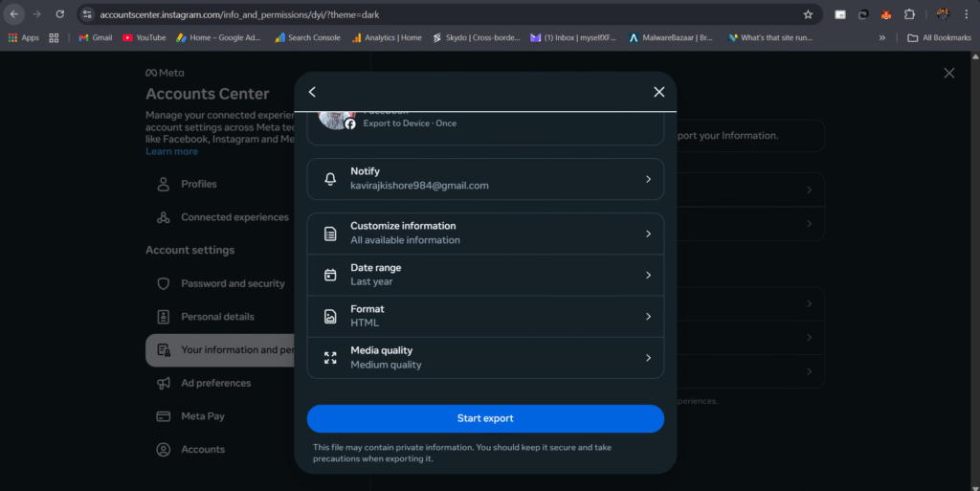Click the document icon beside Customize information
Viewport: 980px width, 491px height.
click(330, 234)
